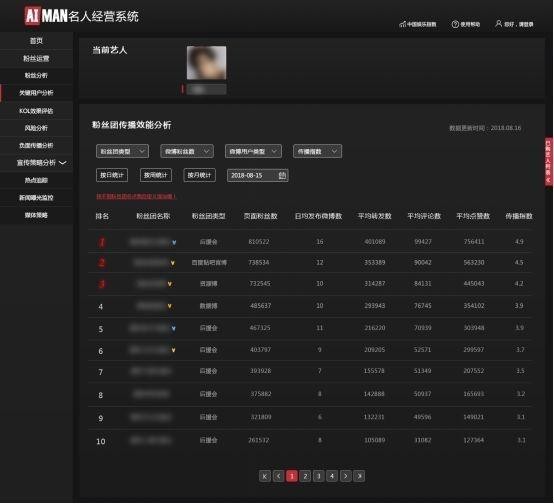
Task: Click fan count 738534 in rank 2
Action: pos(259,263)
